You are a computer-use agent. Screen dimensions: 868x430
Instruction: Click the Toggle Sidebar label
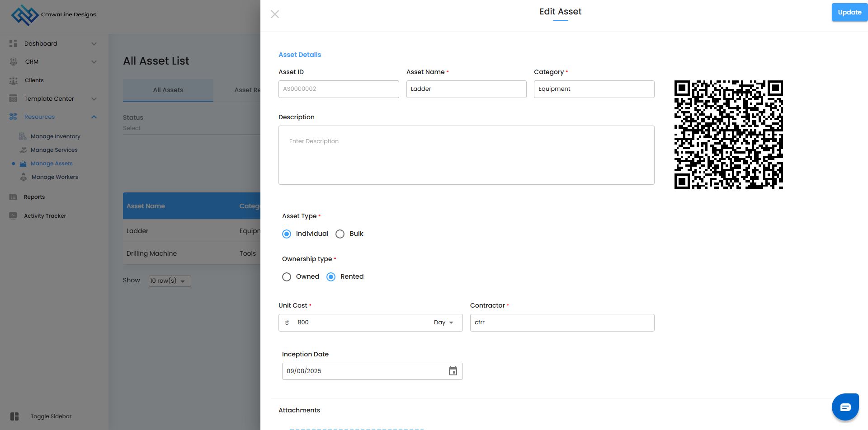pyautogui.click(x=51, y=416)
